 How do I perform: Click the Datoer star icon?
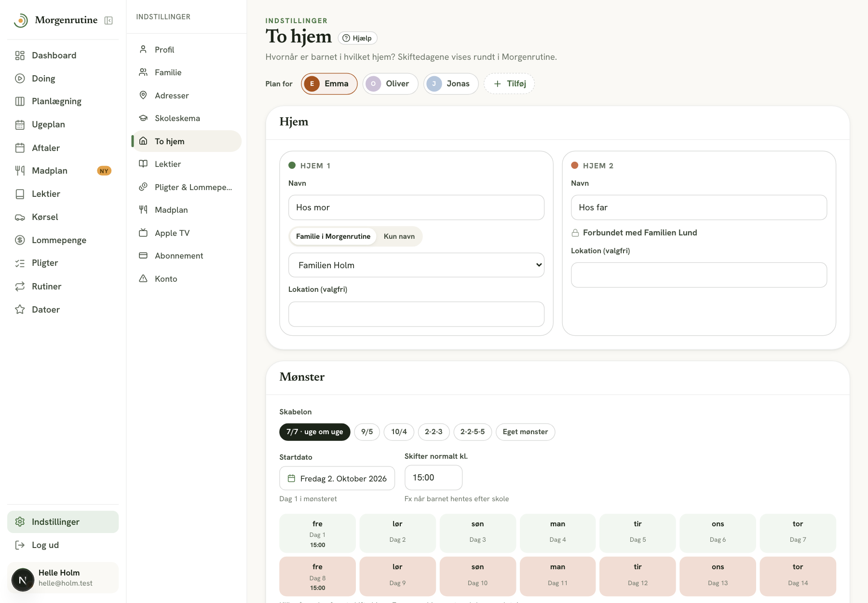click(x=20, y=309)
